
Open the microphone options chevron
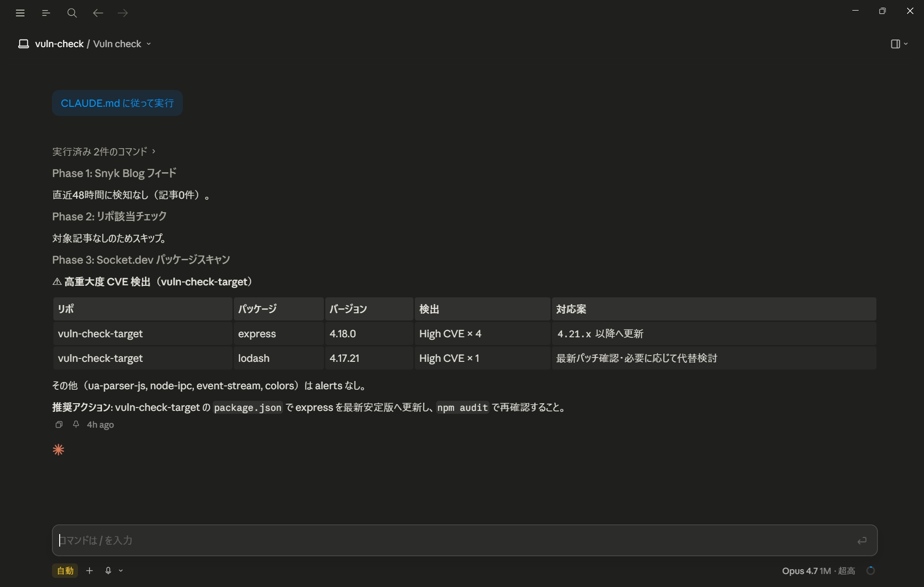[x=121, y=571]
